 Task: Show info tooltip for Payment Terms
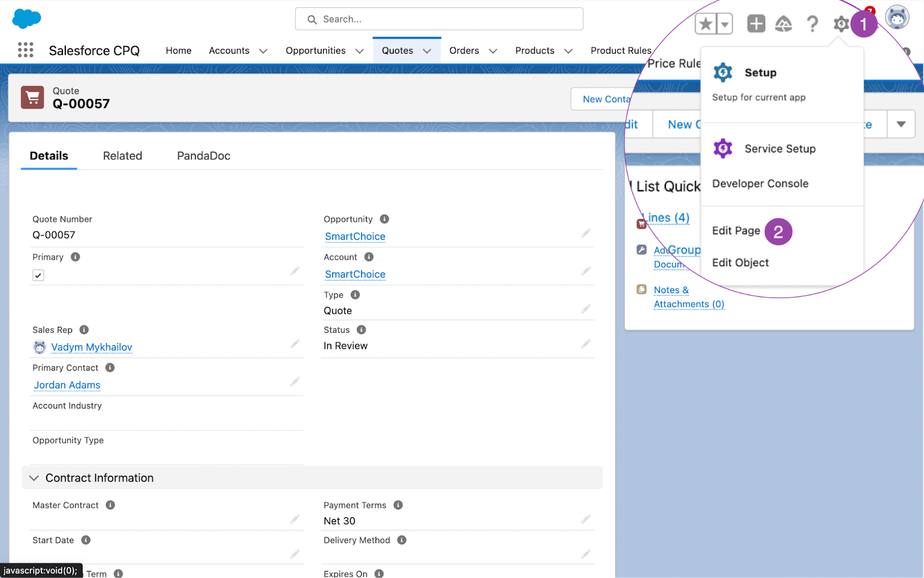(398, 505)
